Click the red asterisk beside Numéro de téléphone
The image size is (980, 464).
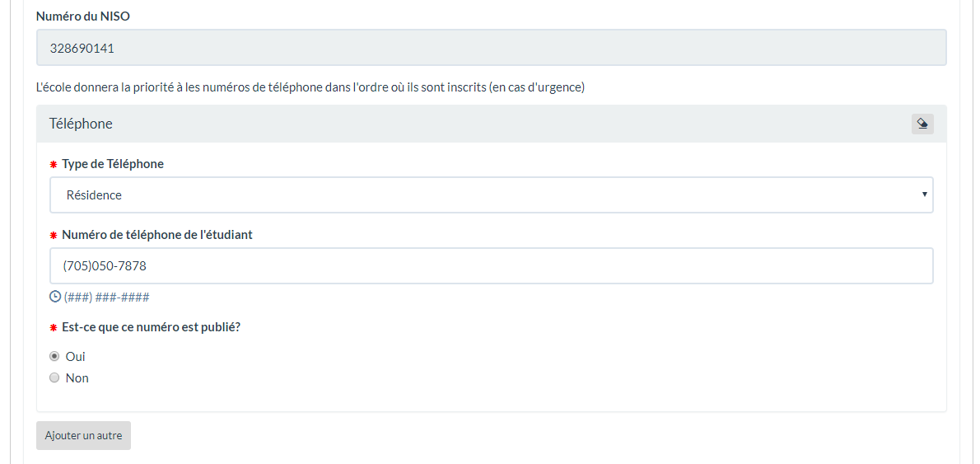pos(54,236)
